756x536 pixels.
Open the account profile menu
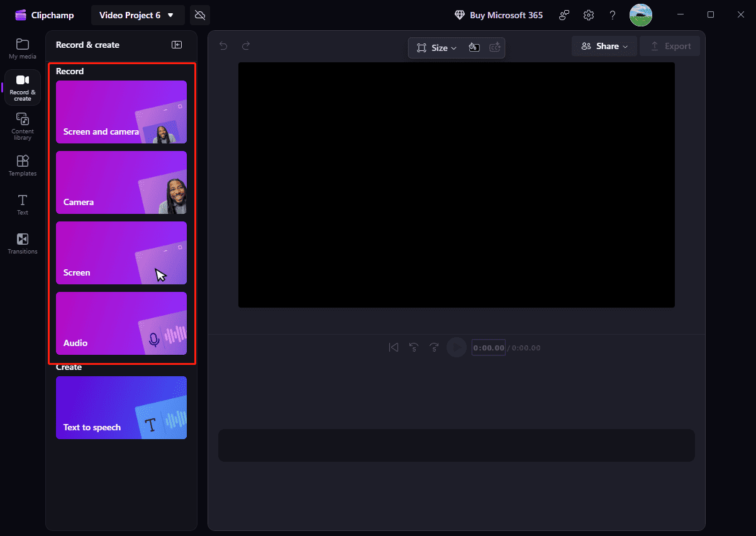click(x=640, y=14)
